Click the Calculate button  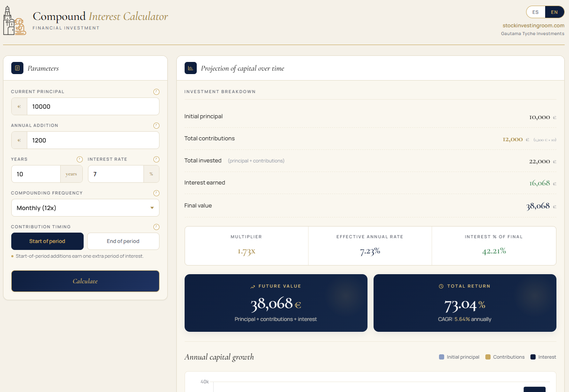(85, 281)
